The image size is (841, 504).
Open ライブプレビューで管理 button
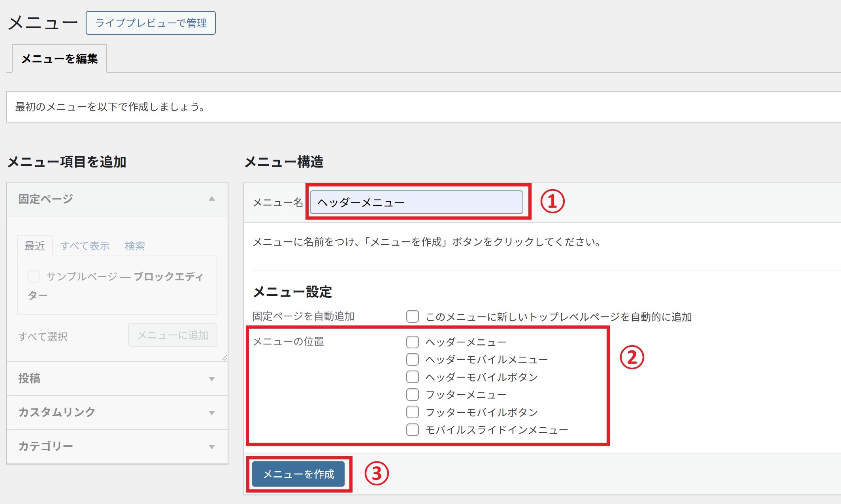[x=151, y=23]
